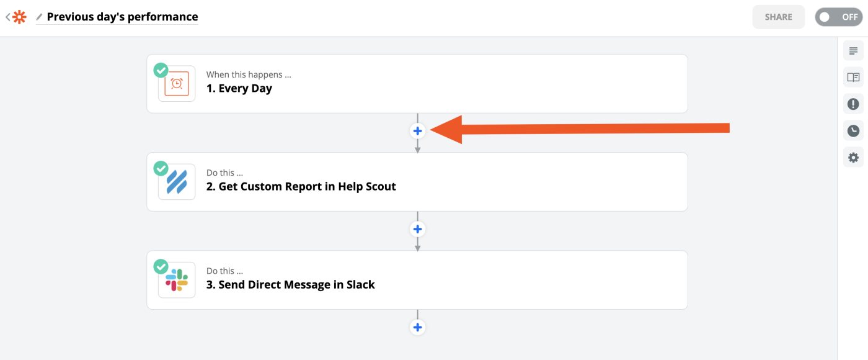868x360 pixels.
Task: Add a step after Slack step
Action: tap(417, 327)
